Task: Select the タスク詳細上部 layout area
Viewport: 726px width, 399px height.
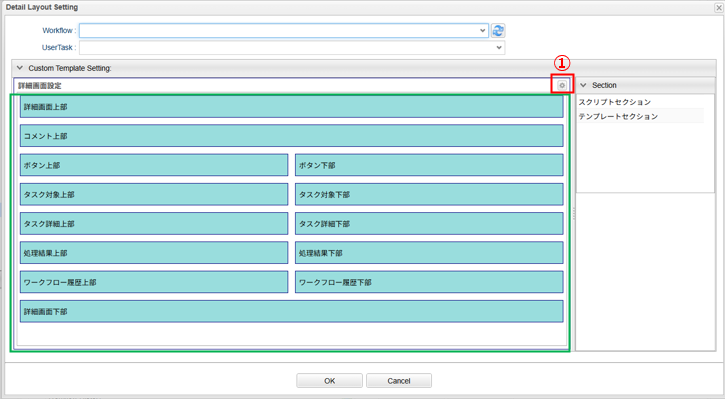Action: click(154, 224)
